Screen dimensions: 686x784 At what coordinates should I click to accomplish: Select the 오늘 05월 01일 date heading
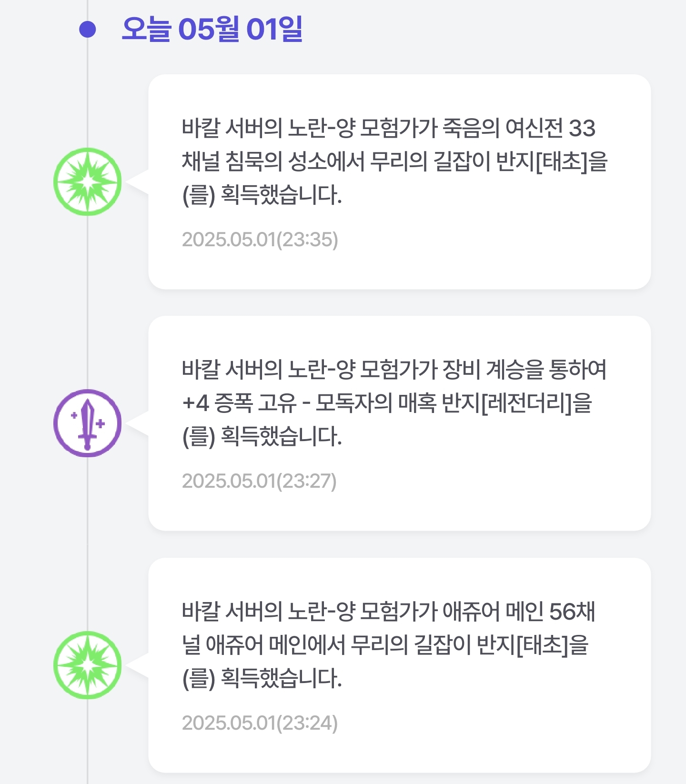(x=212, y=30)
